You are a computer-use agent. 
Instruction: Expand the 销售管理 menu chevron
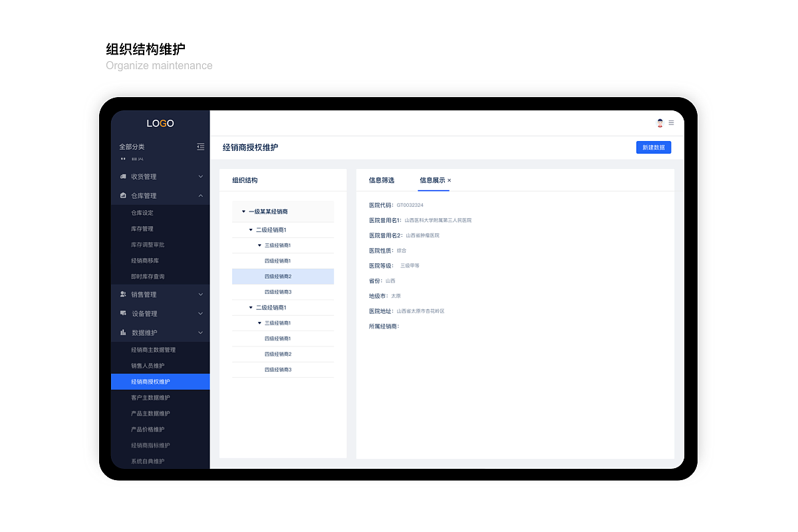(x=200, y=295)
